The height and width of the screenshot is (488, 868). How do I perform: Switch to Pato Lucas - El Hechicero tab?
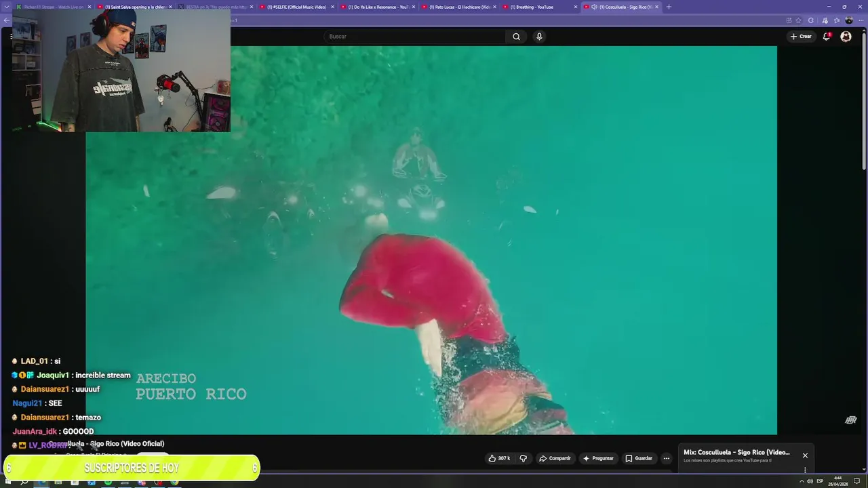point(459,7)
